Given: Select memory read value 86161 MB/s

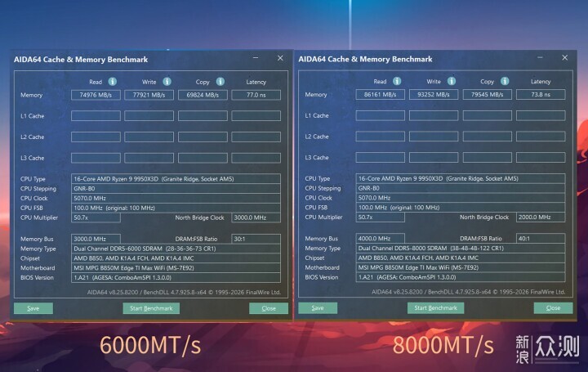Looking at the screenshot, I should (x=381, y=95).
